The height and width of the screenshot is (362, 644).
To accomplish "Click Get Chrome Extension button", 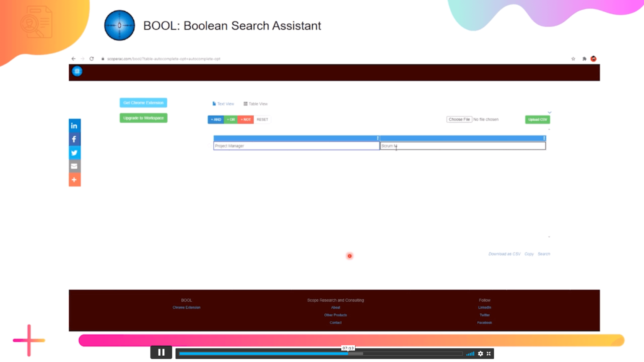I will tap(143, 103).
